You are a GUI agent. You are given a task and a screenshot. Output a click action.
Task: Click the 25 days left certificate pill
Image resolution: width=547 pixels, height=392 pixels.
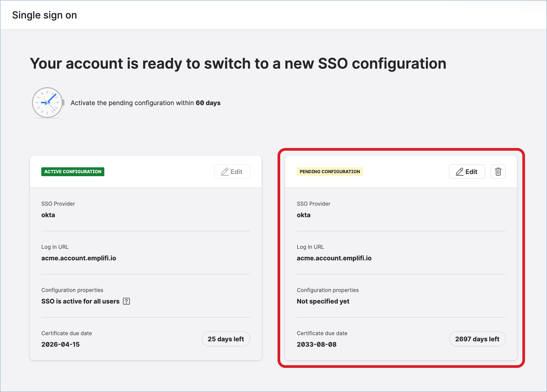pyautogui.click(x=226, y=339)
